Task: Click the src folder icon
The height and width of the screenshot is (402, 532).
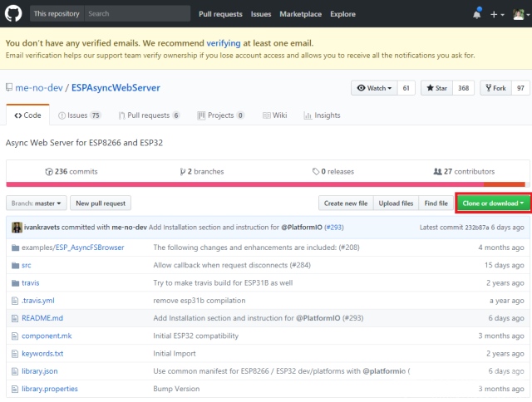Action: click(x=15, y=266)
